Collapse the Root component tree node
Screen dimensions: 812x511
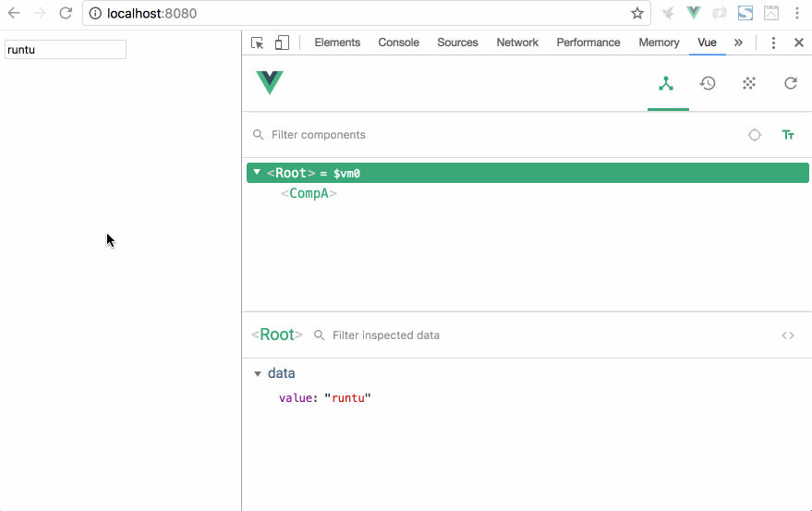click(257, 173)
